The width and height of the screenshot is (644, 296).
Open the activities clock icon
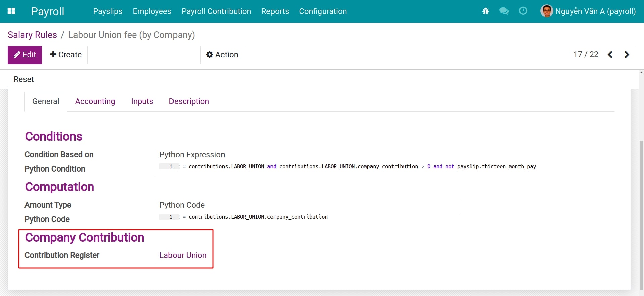tap(523, 11)
